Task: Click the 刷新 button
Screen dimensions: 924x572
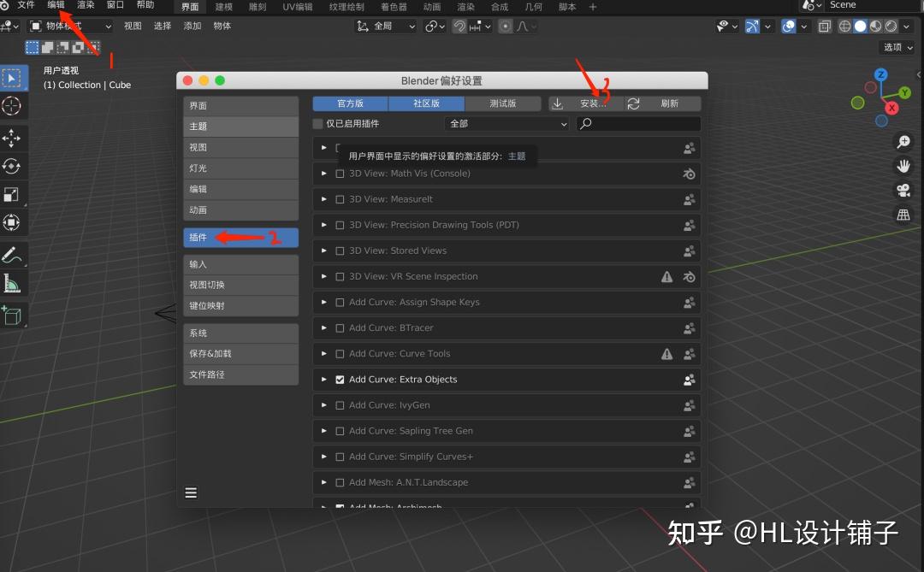Action: (x=663, y=103)
